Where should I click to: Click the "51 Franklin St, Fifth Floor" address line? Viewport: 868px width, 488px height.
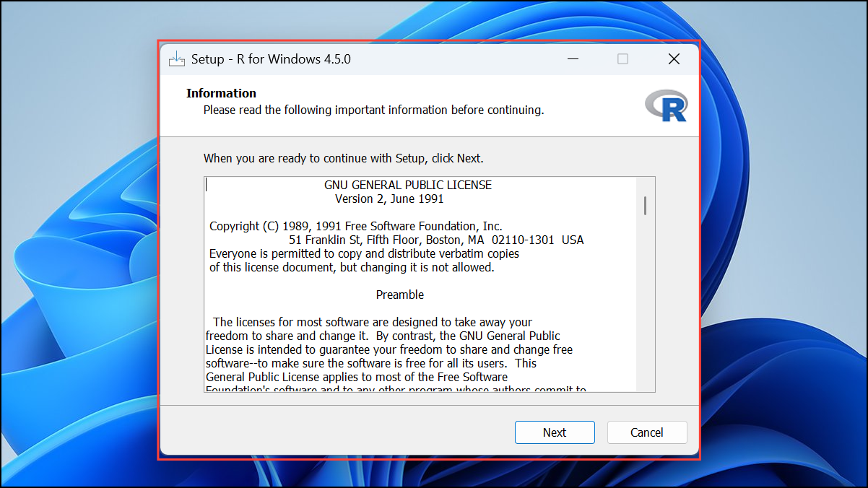click(436, 240)
